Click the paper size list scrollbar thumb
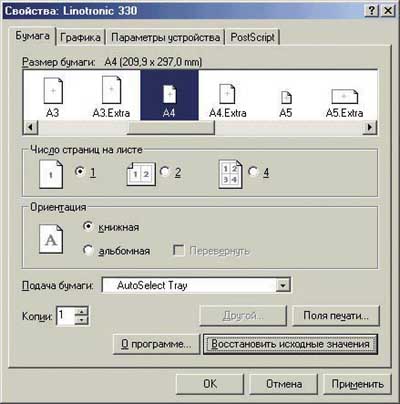 (x=171, y=127)
